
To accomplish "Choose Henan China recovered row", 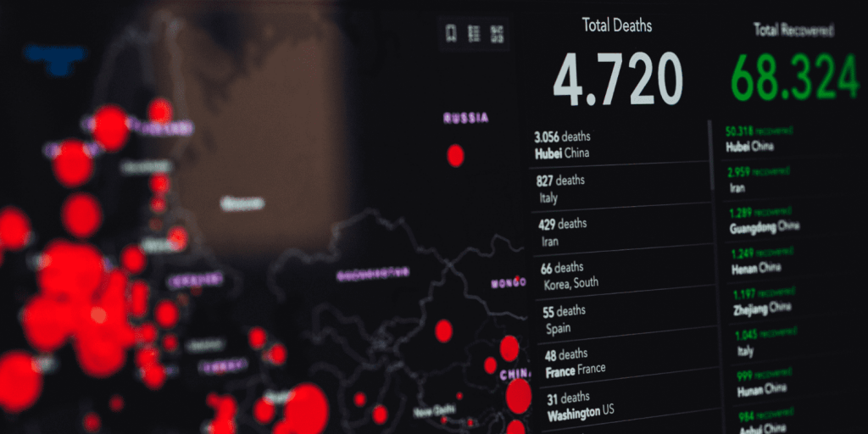I will coord(759,261).
